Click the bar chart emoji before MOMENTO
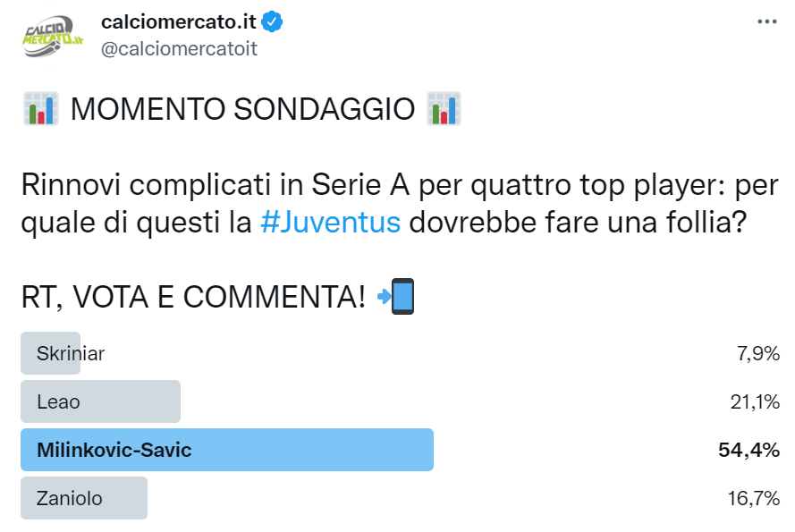Screen dimensions: 795x532 point(40,109)
